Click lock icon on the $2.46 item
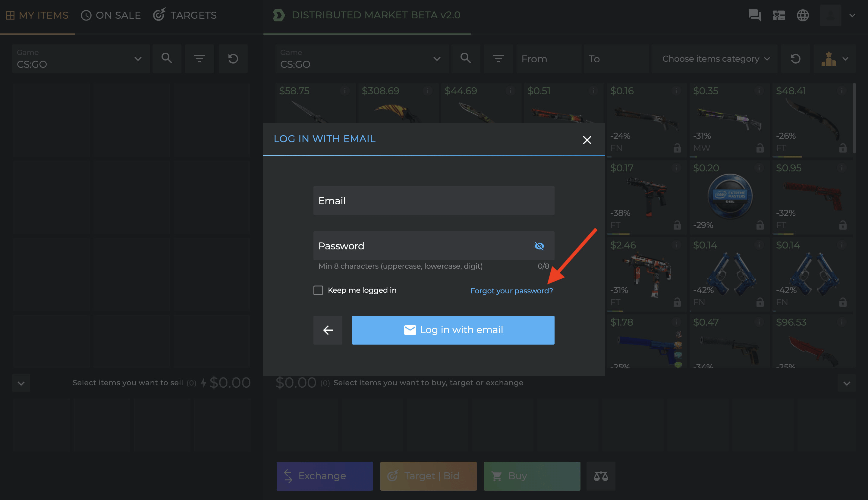The image size is (868, 500). coord(677,302)
